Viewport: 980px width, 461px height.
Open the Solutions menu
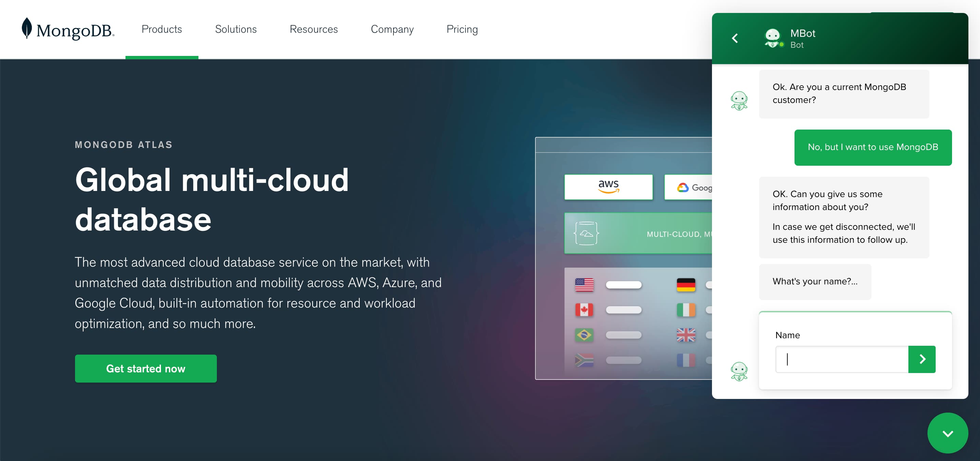[236, 29]
